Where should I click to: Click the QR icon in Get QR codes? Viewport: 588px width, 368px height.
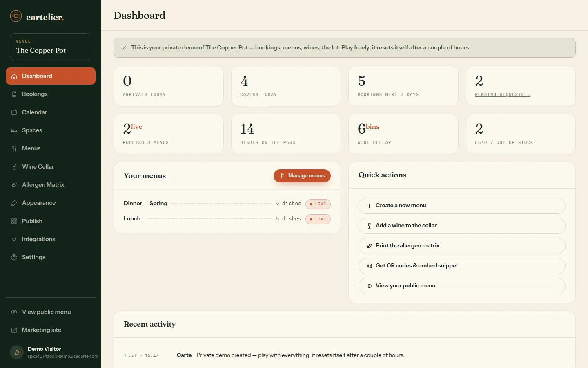[369, 266]
